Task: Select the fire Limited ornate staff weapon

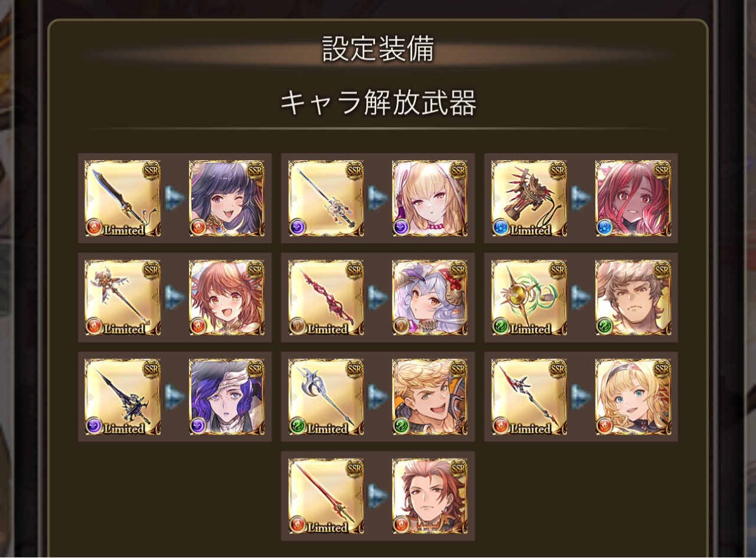Action: [x=123, y=298]
